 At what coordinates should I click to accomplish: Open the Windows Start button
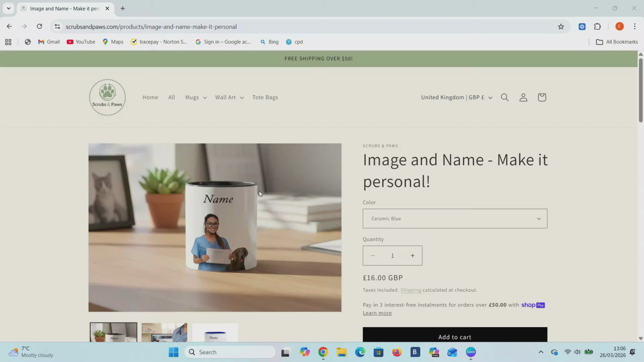[x=174, y=352]
